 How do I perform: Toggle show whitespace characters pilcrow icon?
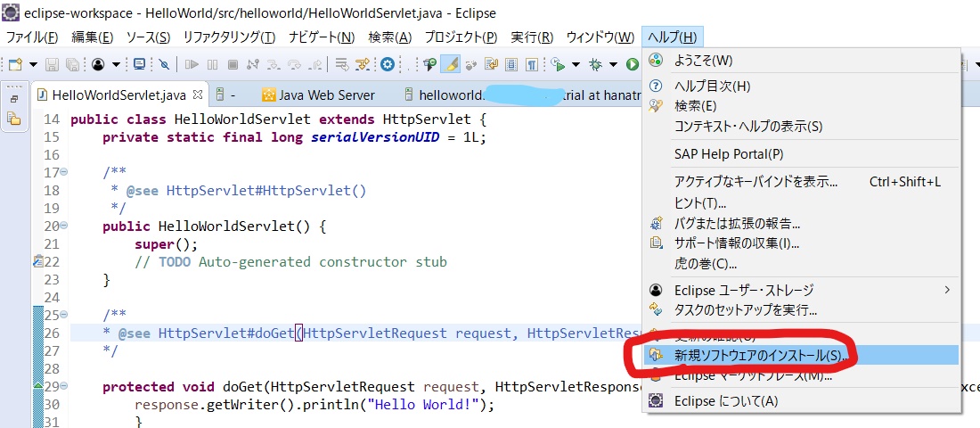point(531,64)
